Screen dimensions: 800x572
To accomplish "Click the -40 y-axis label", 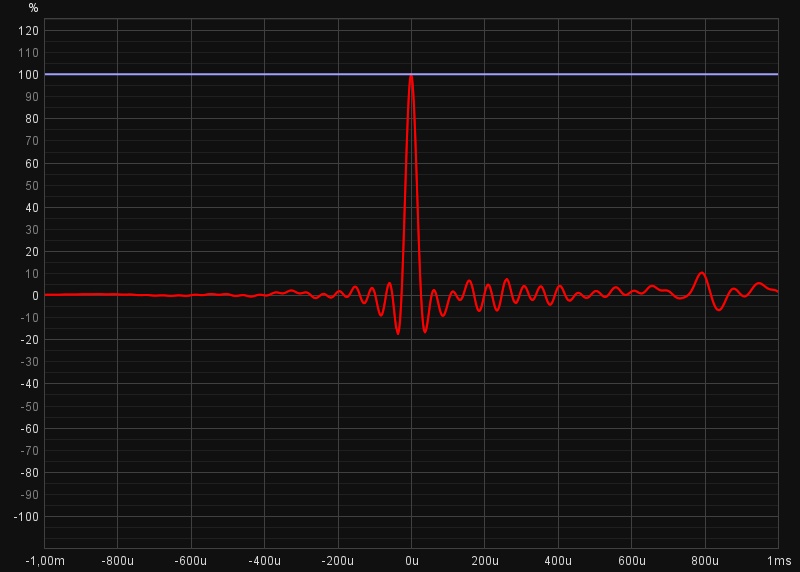I will pos(30,384).
